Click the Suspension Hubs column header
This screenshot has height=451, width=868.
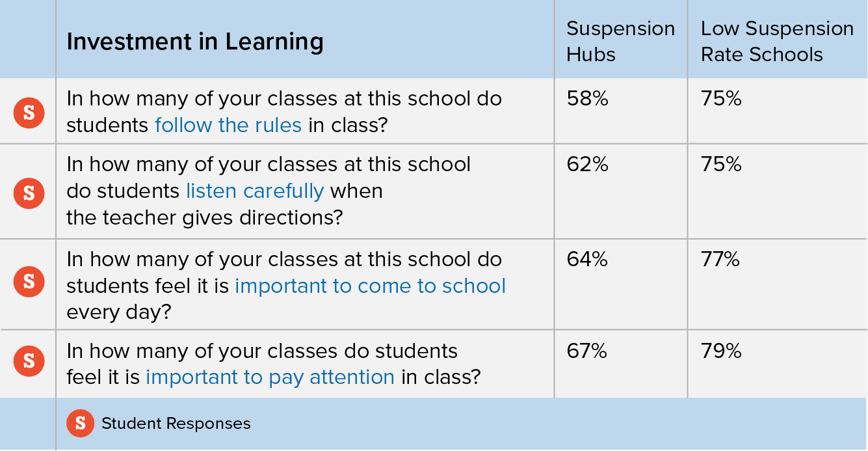(620, 41)
